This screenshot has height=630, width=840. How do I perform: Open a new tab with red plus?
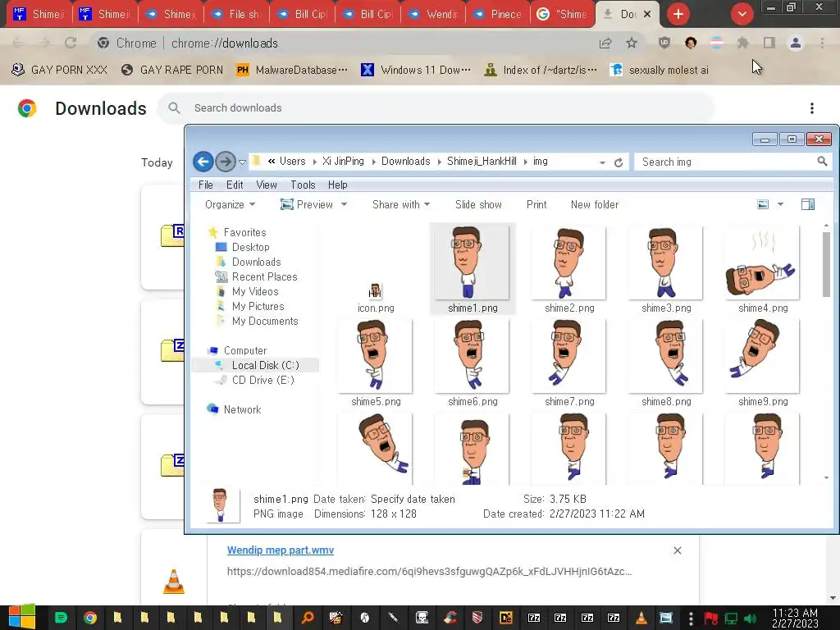click(678, 14)
